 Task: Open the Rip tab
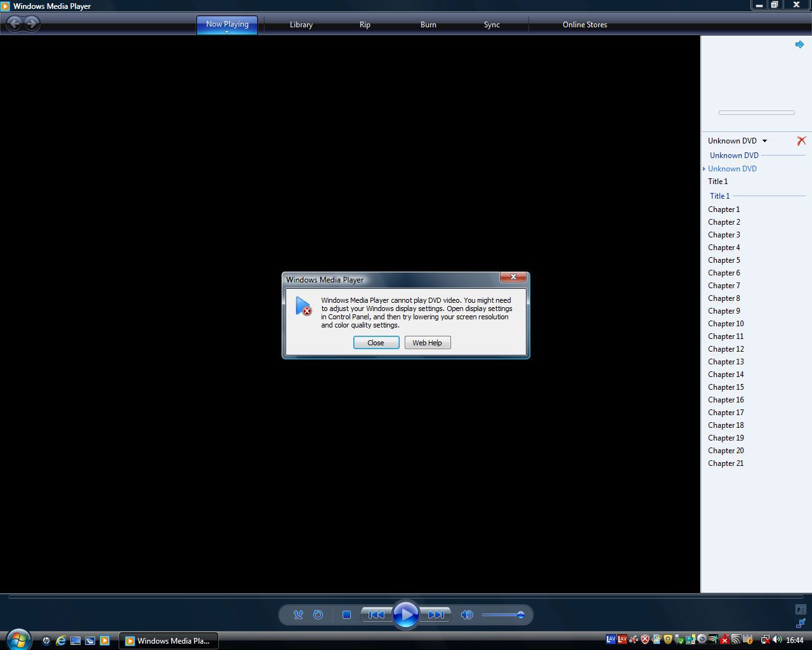pos(365,25)
